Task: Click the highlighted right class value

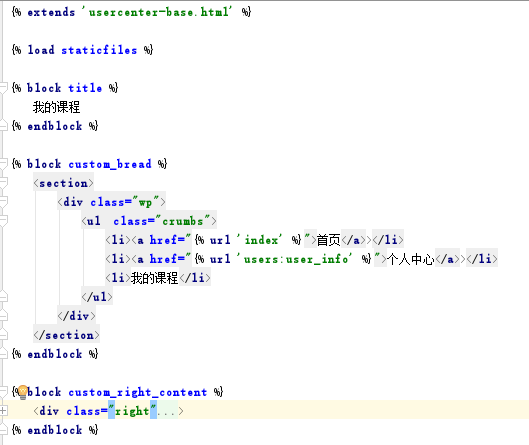Action: [132, 411]
